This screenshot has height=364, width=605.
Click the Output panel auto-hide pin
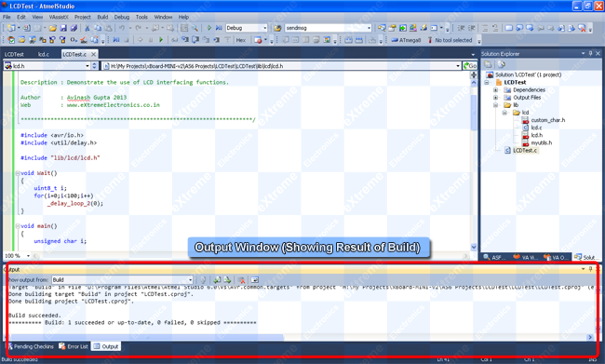click(x=590, y=269)
